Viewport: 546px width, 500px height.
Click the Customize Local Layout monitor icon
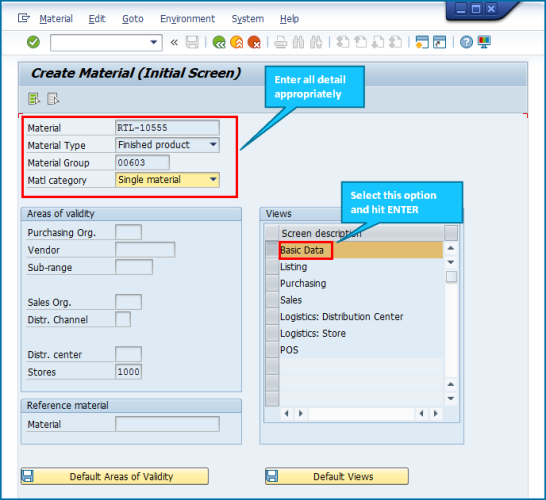[484, 42]
